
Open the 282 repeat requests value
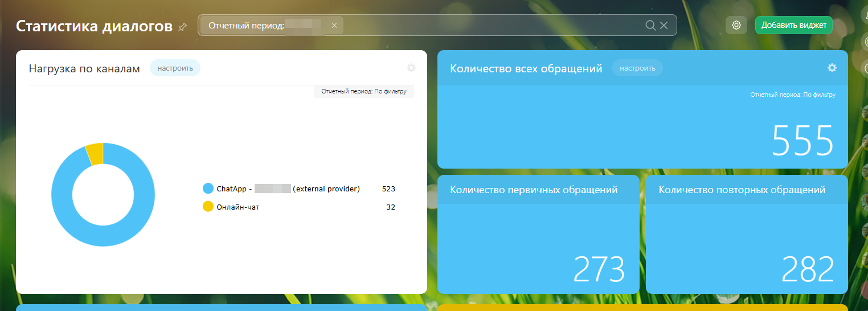(807, 269)
